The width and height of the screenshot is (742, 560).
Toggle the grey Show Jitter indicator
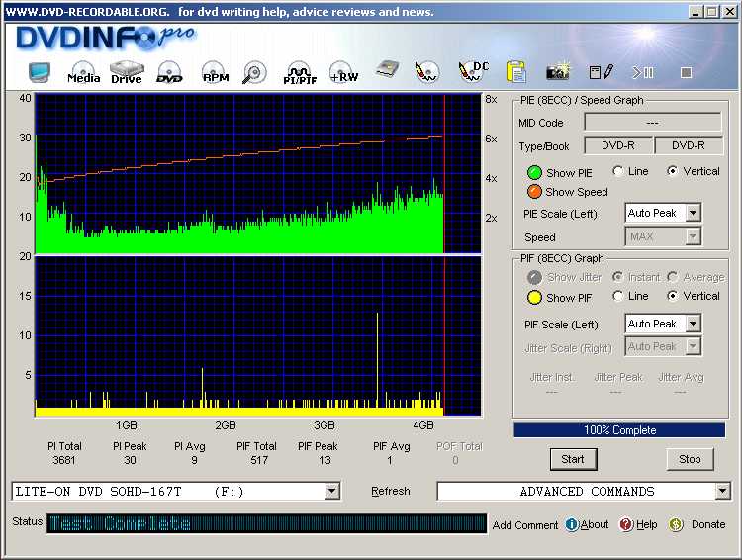click(x=534, y=277)
